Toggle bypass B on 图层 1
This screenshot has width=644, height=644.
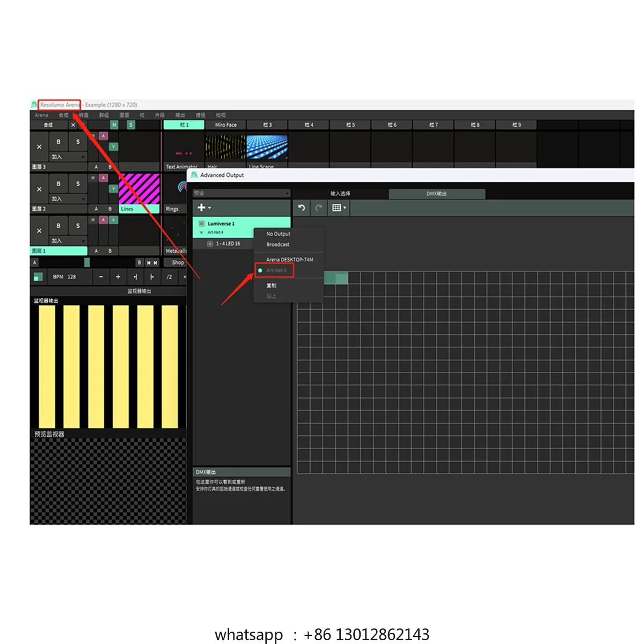coord(58,226)
